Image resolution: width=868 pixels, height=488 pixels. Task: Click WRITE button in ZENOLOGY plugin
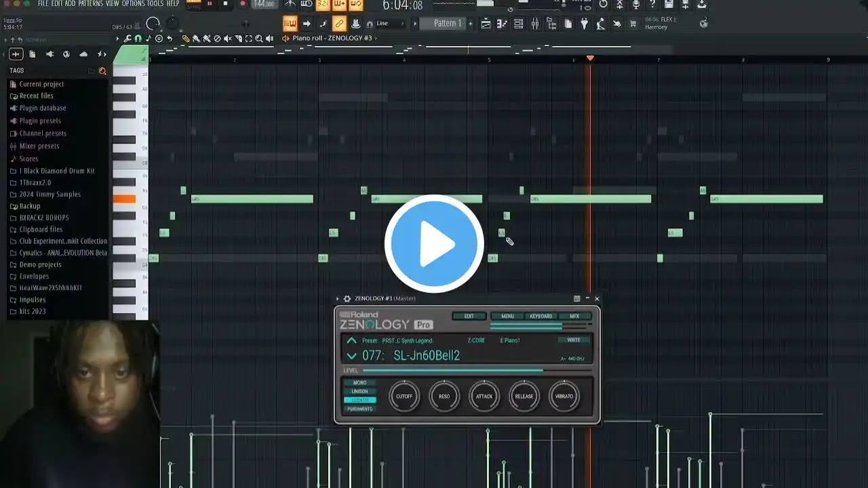(574, 340)
